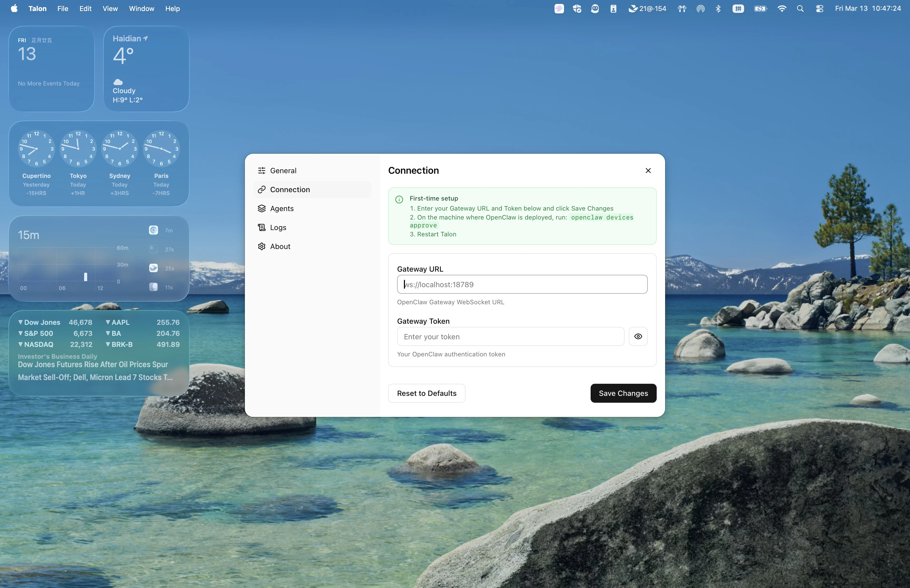This screenshot has width=910, height=588.
Task: Click the General sliders icon in sidebar
Action: pyautogui.click(x=261, y=171)
